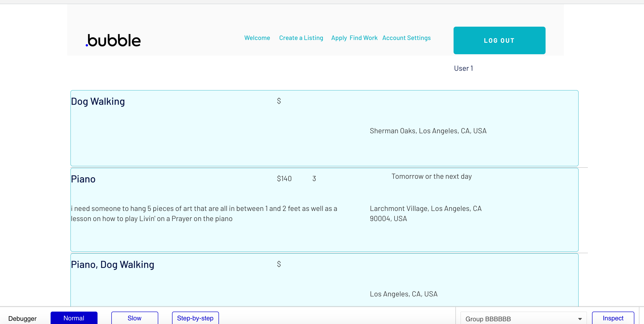Click the bubble logo
This screenshot has height=324, width=644.
(x=113, y=40)
